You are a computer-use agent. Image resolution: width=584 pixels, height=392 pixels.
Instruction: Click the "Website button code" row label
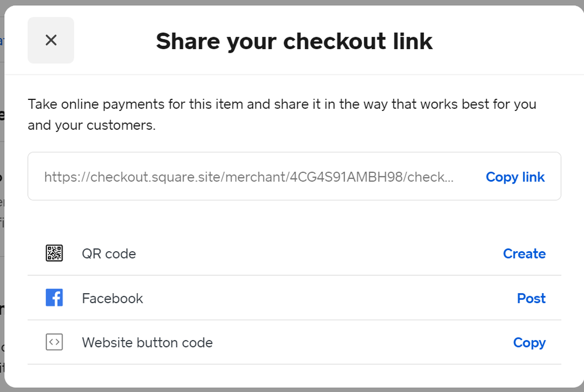click(147, 342)
